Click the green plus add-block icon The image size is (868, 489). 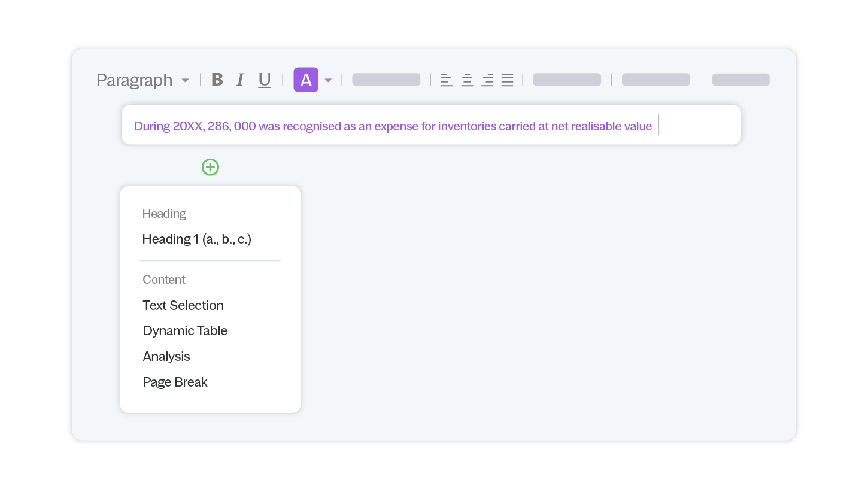click(x=210, y=167)
